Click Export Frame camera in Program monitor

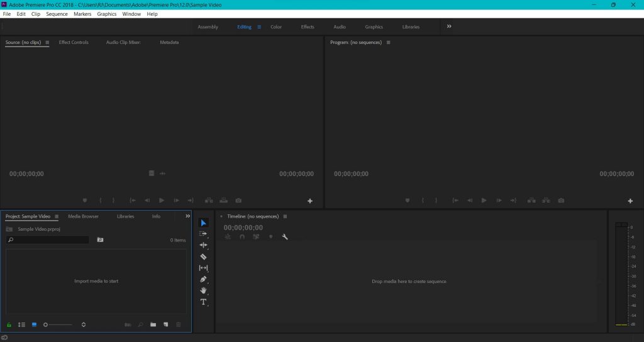pyautogui.click(x=561, y=201)
